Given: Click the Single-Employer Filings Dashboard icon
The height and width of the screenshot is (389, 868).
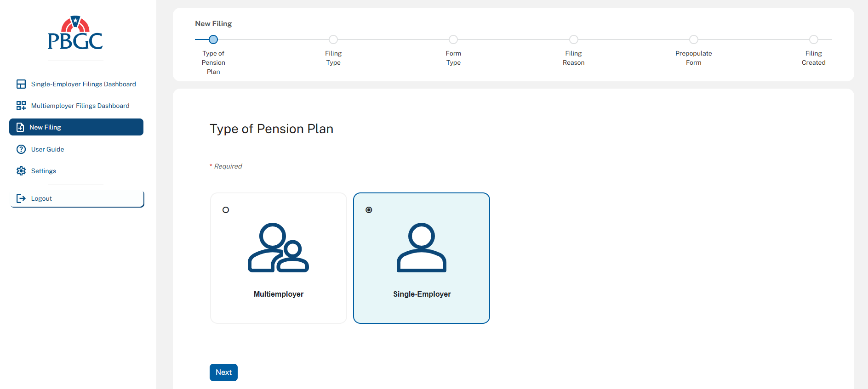Looking at the screenshot, I should coord(21,84).
